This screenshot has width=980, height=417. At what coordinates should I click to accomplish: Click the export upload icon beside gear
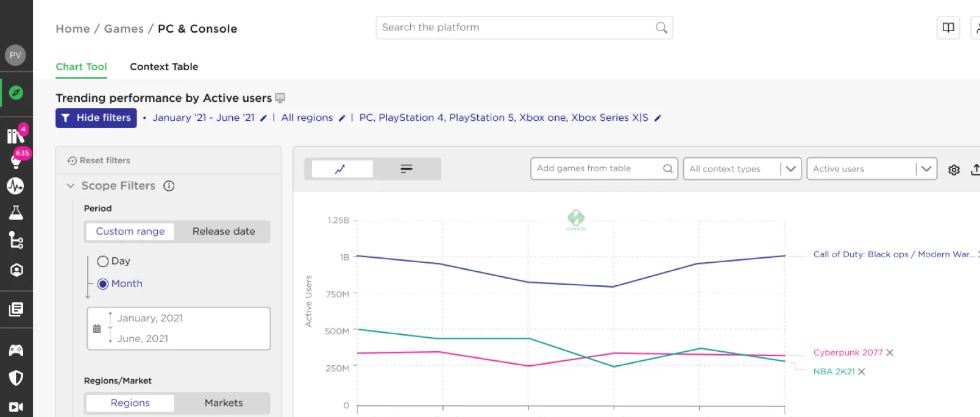click(x=975, y=169)
